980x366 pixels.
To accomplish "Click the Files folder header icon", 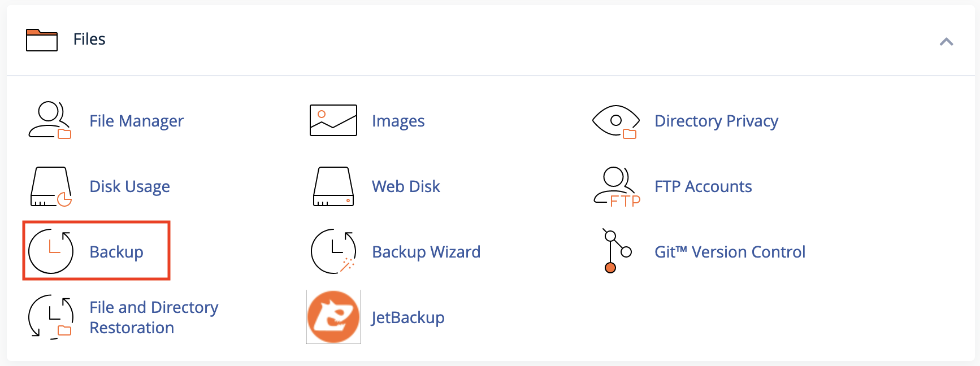I will (42, 40).
